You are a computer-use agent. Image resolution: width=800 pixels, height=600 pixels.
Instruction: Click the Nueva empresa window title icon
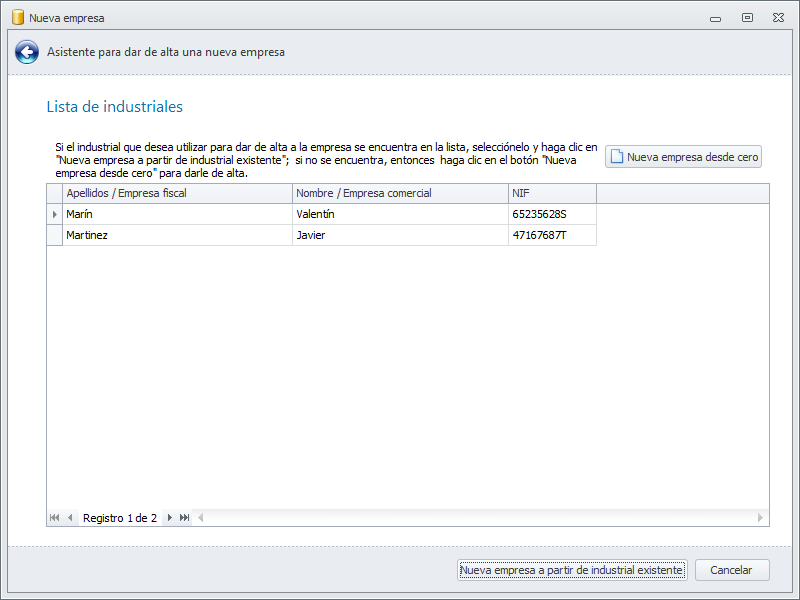click(16, 17)
